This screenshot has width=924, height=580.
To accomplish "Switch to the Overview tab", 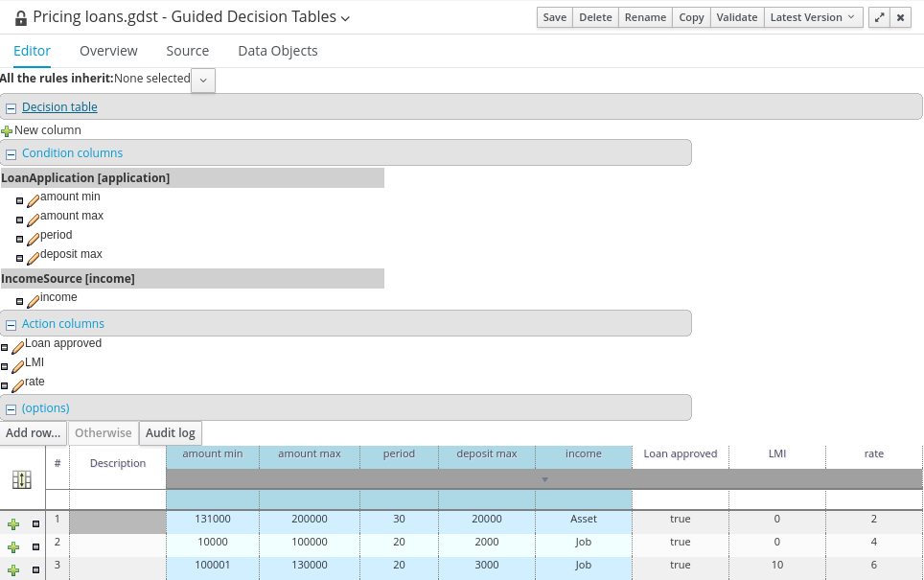I will tap(108, 51).
